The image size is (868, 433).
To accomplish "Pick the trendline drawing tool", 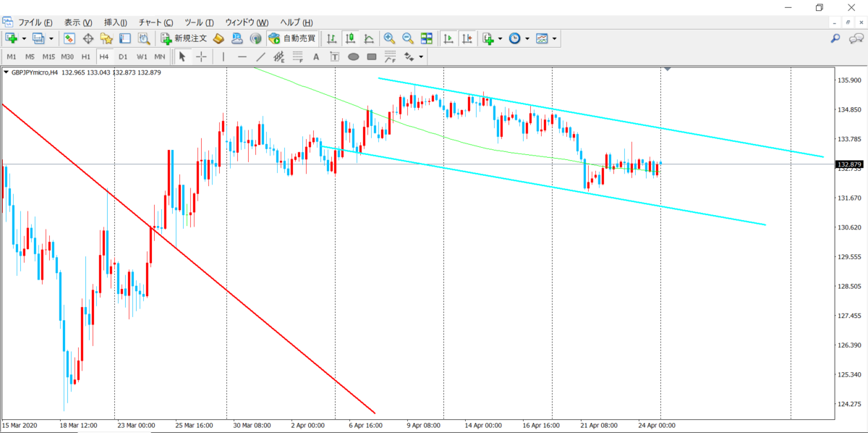I will click(260, 56).
